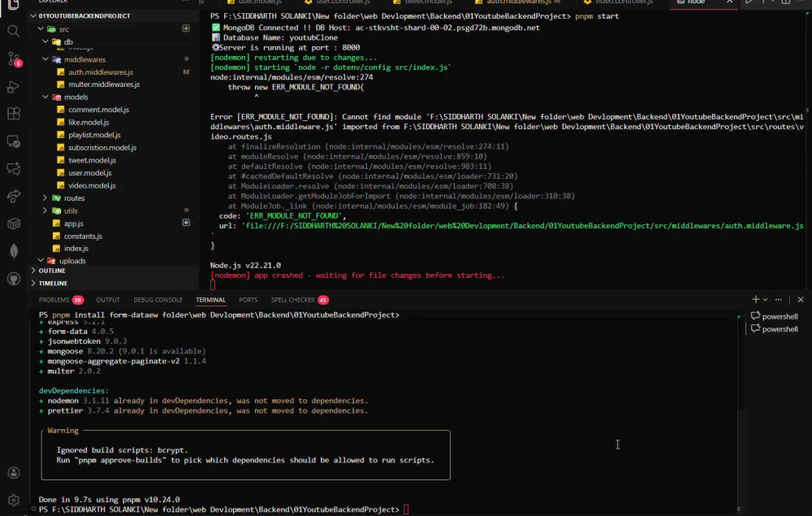
Task: Expand the OUTLINE section
Action: (x=52, y=271)
